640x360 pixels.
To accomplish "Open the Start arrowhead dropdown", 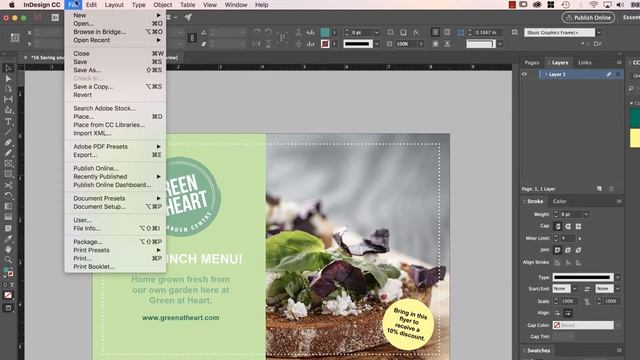I will [575, 289].
